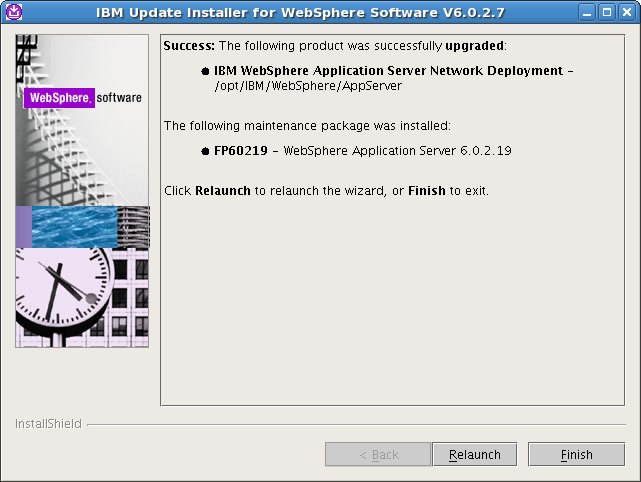Click the Finish button to exit
This screenshot has width=641, height=482.
coord(576,454)
